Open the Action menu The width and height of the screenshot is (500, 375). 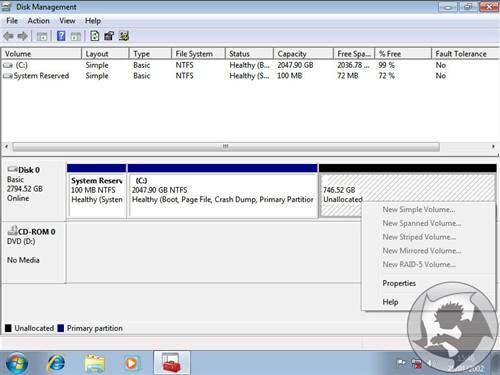coord(38,21)
